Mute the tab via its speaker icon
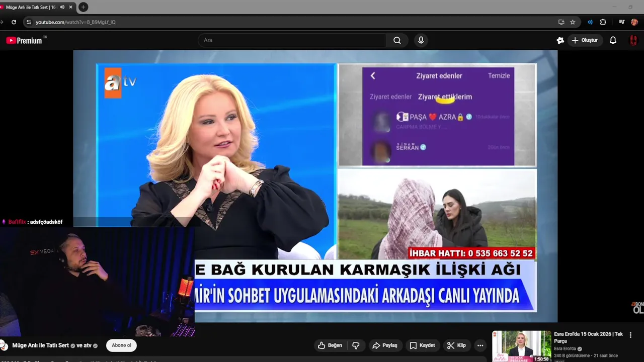The height and width of the screenshot is (362, 644). pos(62,7)
